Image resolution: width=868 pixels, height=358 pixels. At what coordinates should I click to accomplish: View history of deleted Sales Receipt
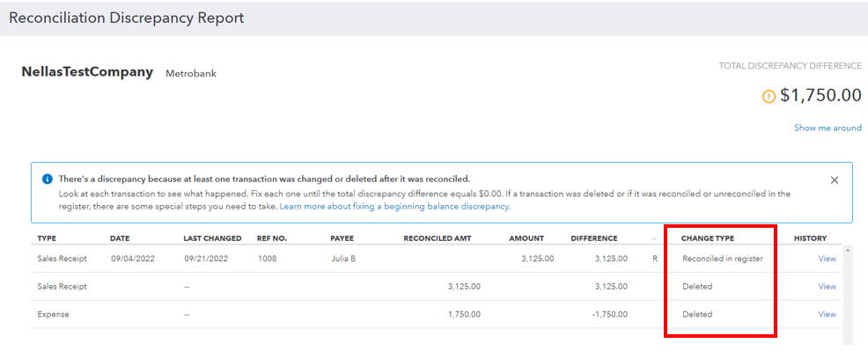[827, 287]
